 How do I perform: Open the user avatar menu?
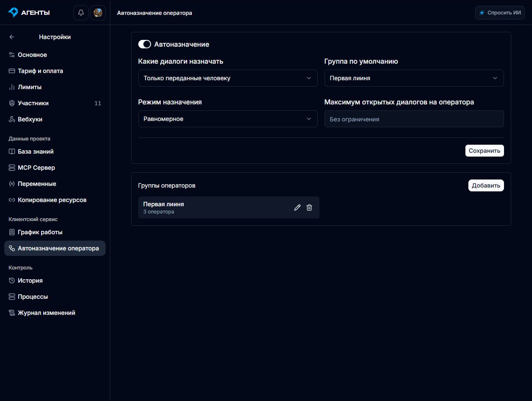[98, 13]
